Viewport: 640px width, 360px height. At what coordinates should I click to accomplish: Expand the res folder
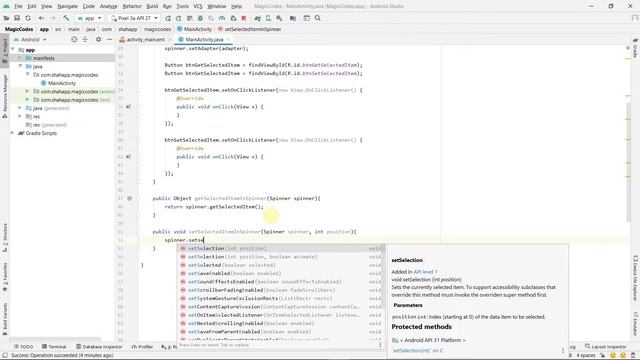pyautogui.click(x=20, y=116)
